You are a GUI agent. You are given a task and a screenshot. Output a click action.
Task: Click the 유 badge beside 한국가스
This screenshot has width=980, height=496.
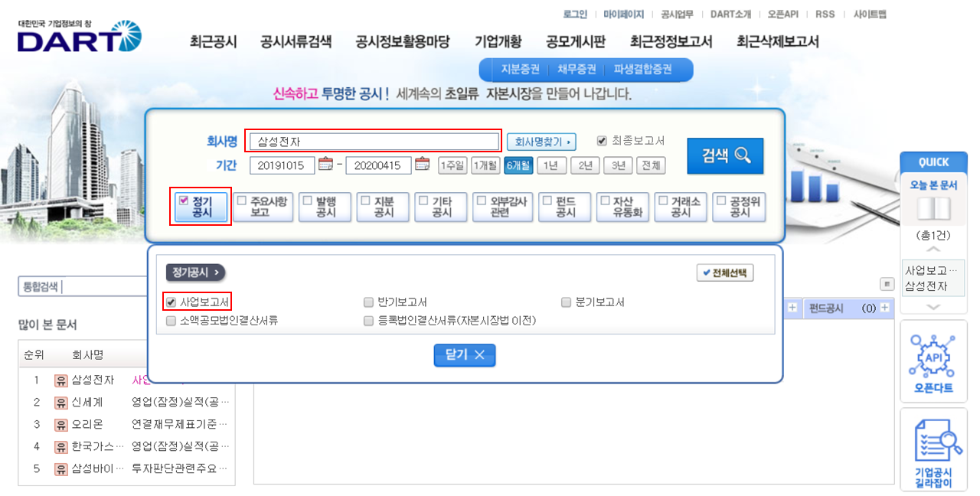click(61, 446)
